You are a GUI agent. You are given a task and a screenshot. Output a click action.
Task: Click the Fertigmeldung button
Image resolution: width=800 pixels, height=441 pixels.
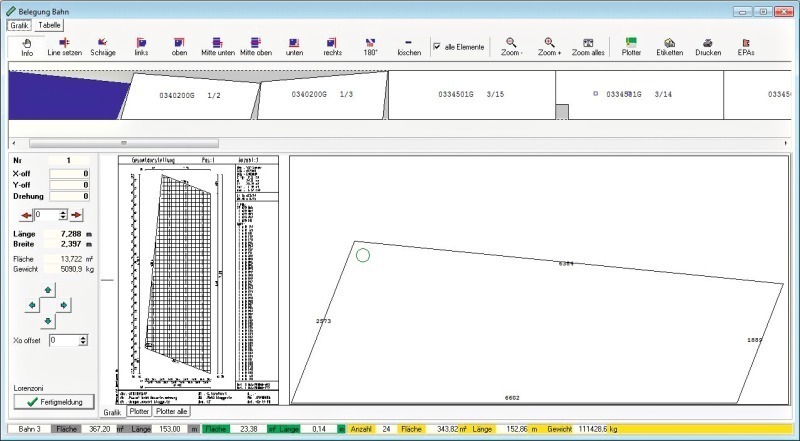[54, 402]
